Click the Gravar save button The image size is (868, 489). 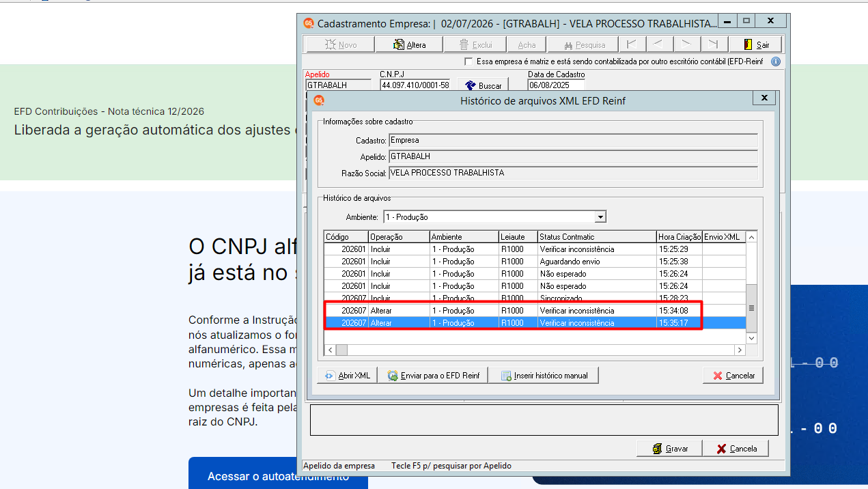(669, 449)
